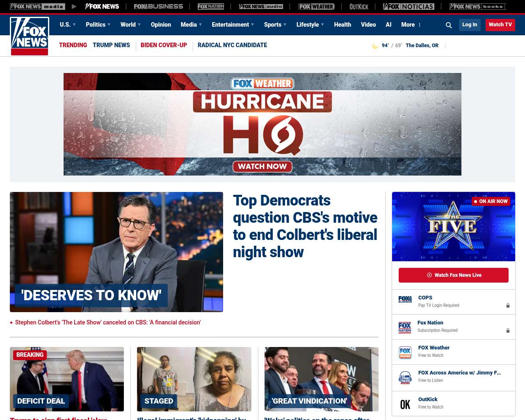Screen dimensions: 525x420
Task: Click the Watch TV button
Action: pos(500,25)
